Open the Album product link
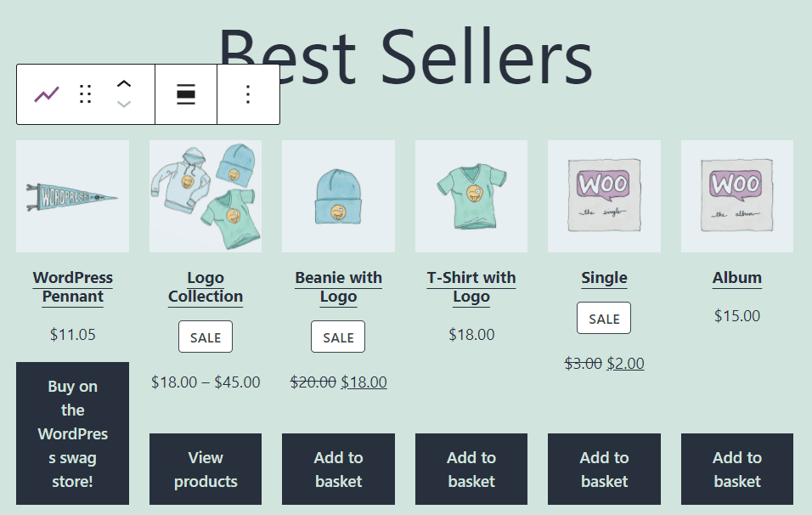The image size is (812, 515). 736,277
